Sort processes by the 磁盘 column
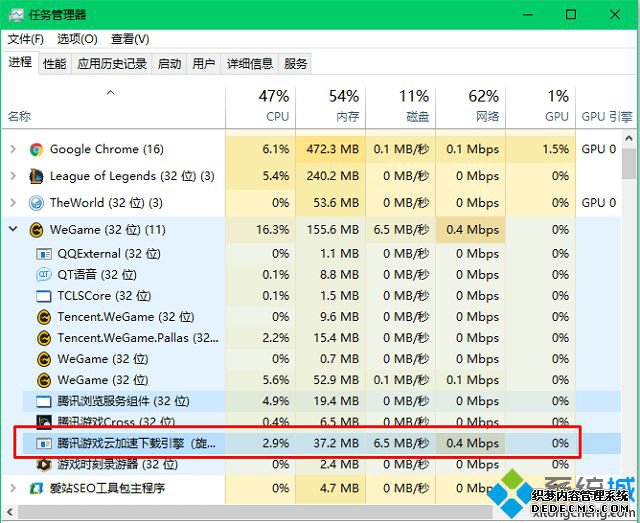 coord(400,108)
